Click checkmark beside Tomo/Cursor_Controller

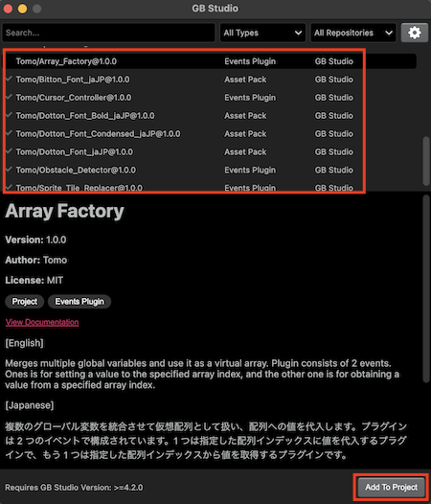pos(9,97)
